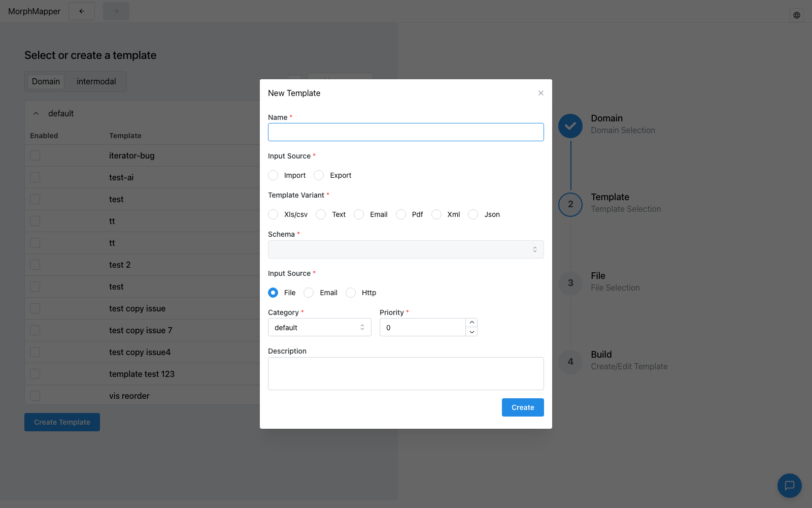Click the Build step number 4 circle
This screenshot has height=508, width=812.
pyautogui.click(x=570, y=362)
